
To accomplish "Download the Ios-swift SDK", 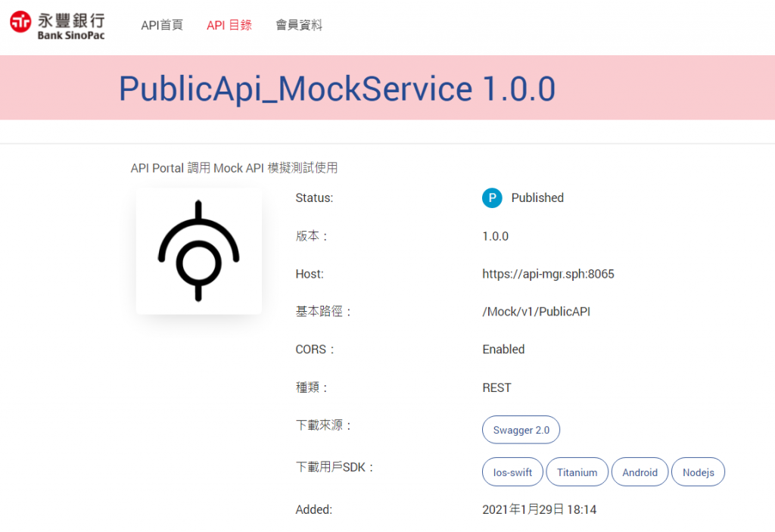I will (x=512, y=472).
